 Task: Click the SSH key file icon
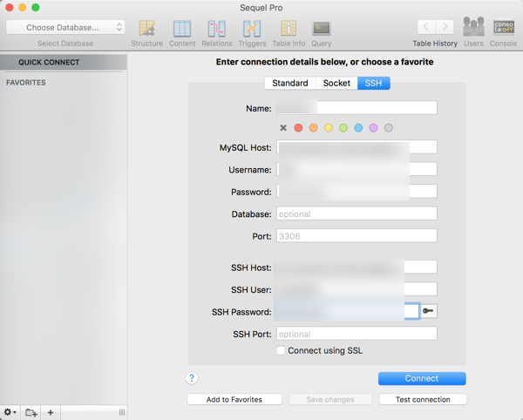428,311
